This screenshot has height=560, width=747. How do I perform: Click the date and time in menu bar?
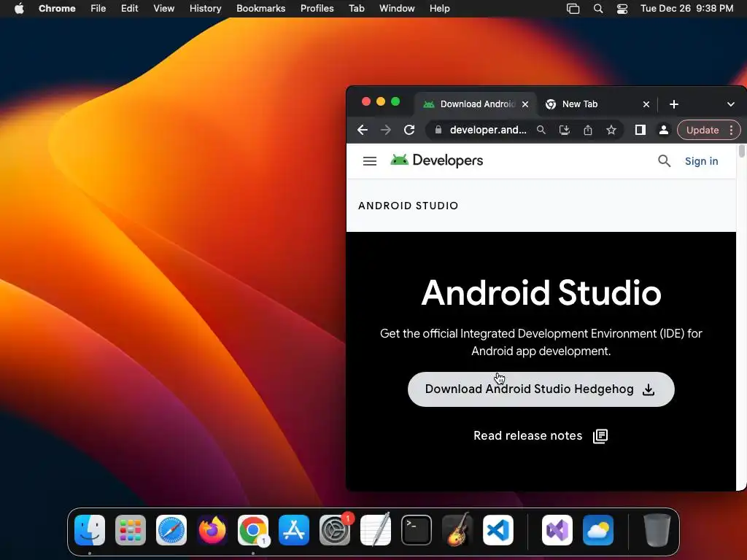point(686,9)
